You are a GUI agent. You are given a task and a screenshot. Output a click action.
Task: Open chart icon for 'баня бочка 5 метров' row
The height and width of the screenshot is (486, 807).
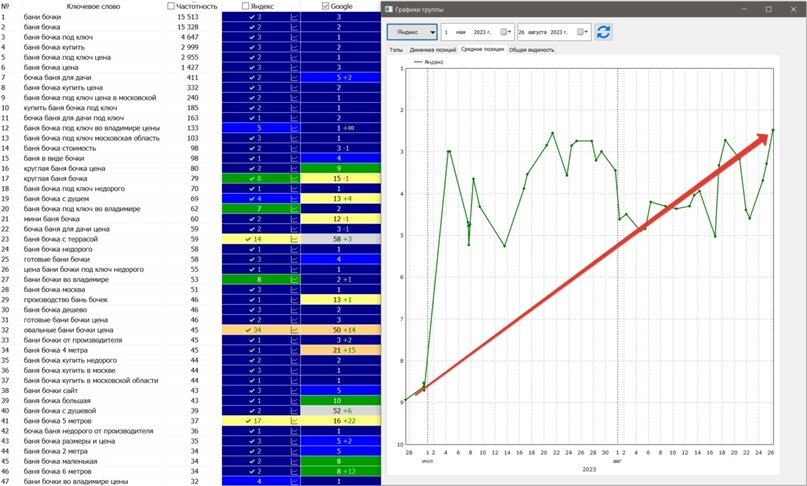coord(295,421)
